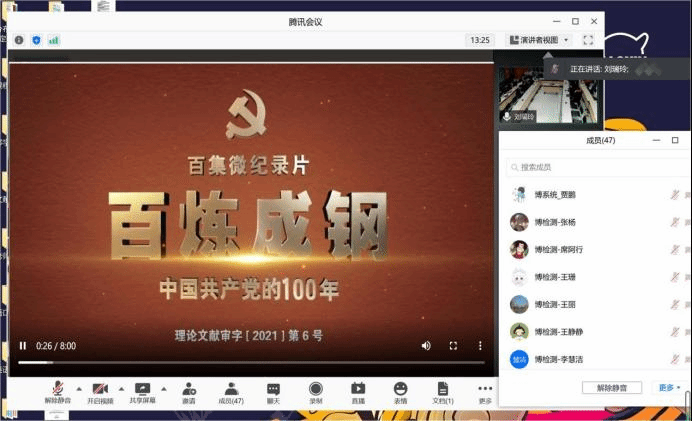
Task: Click the 腾讯会议 window title
Action: click(305, 22)
